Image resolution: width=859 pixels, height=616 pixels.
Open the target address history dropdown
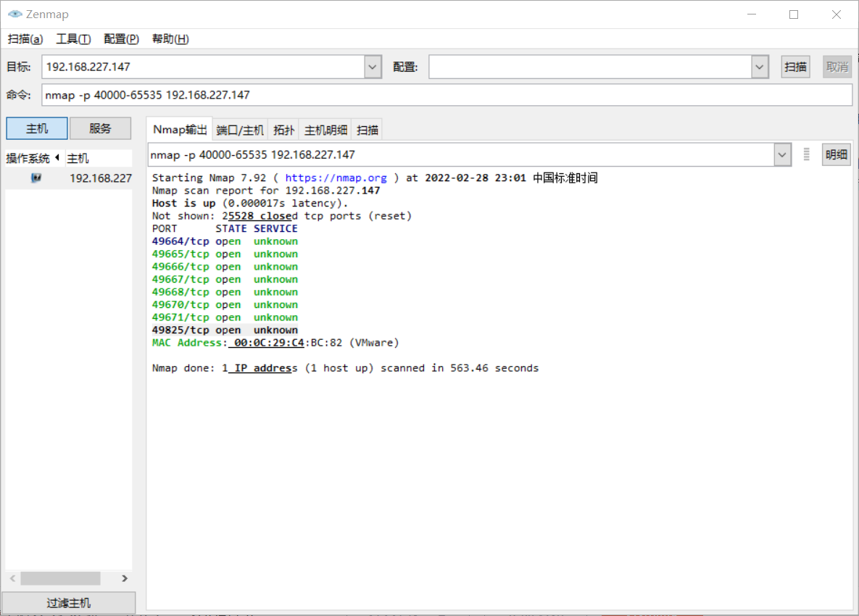click(372, 66)
